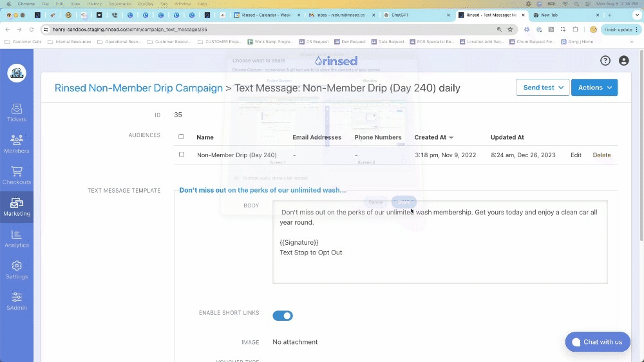Open the CS Request bookmark
644x362 pixels.
314,41
